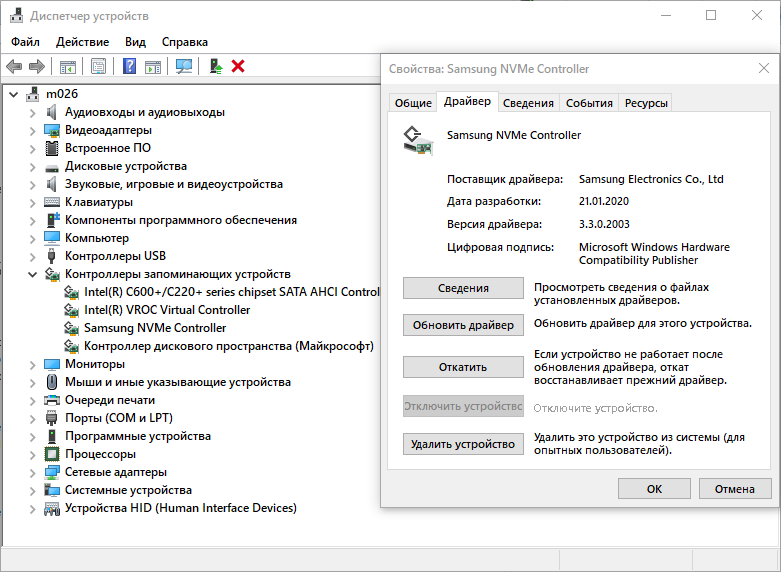The image size is (781, 572).
Task: Click the Мыши mouse icon
Action: tap(52, 382)
